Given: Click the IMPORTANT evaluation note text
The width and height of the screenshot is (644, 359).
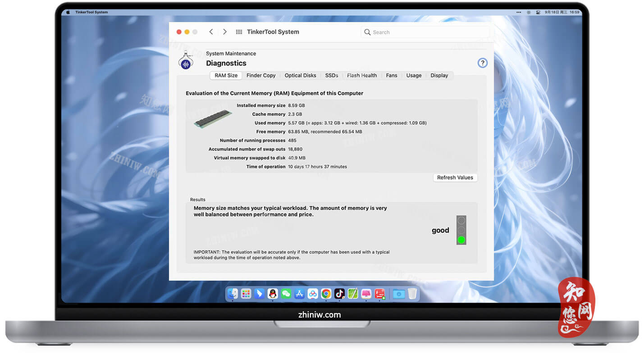Looking at the screenshot, I should (x=292, y=255).
